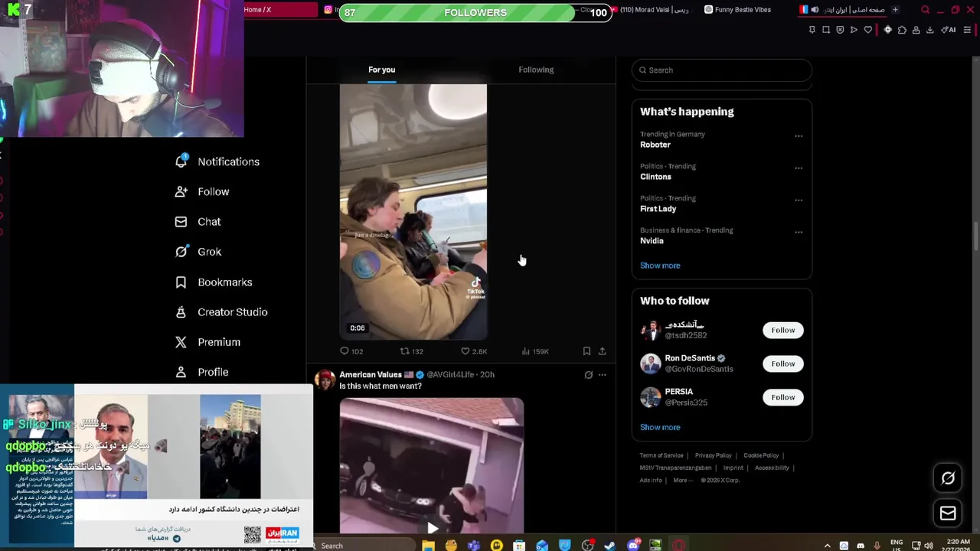Open the browser AI tool button
980x551 pixels.
948,30
